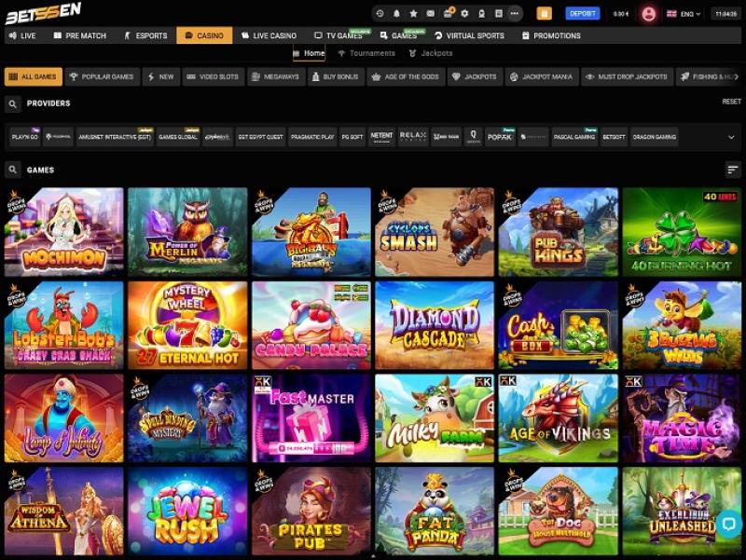Reset the provider filters

point(731,102)
